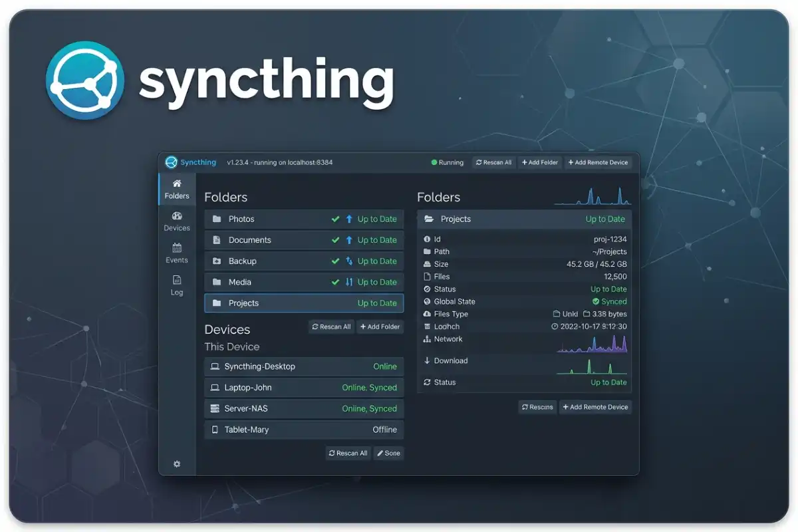Screen dimensions: 798x532
Task: Click the Server-NAS server icon
Action: [x=215, y=408]
